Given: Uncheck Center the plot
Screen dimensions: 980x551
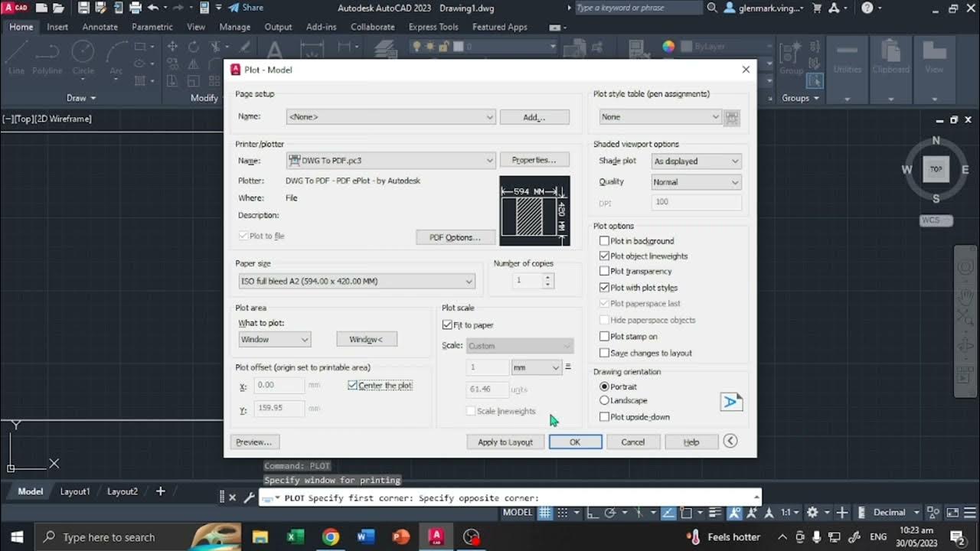Looking at the screenshot, I should [x=352, y=385].
